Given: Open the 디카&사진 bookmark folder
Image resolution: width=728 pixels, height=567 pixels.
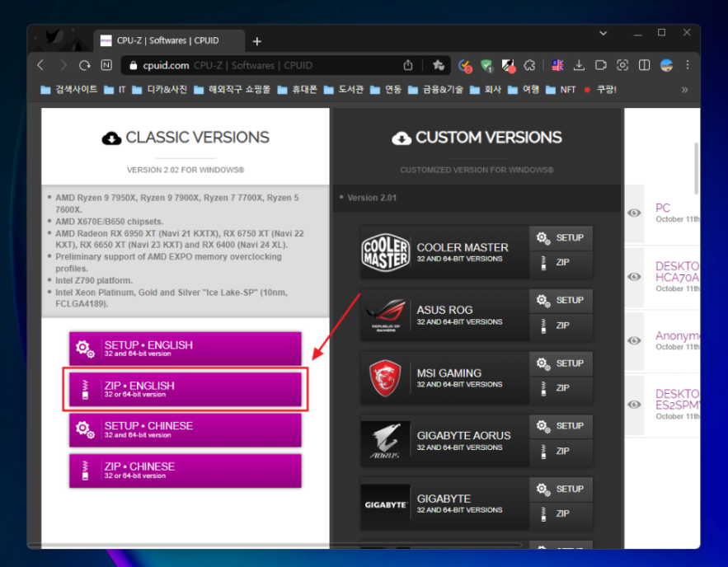Looking at the screenshot, I should pos(160,90).
